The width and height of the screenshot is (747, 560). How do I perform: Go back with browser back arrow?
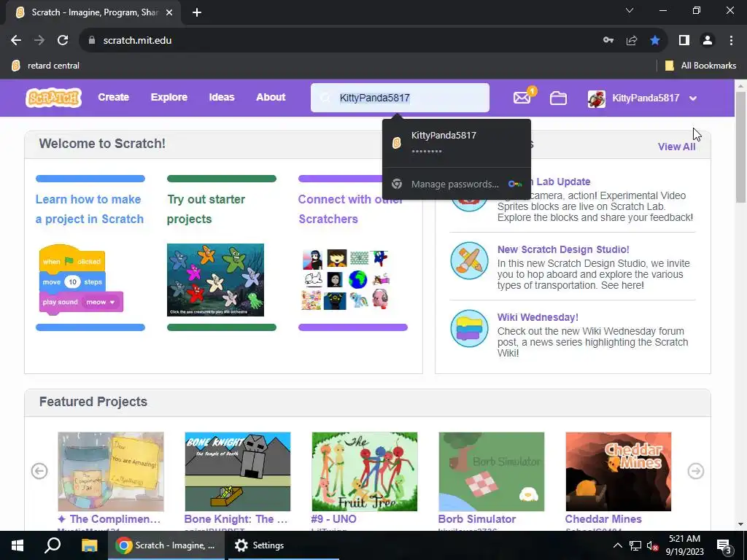(16, 41)
